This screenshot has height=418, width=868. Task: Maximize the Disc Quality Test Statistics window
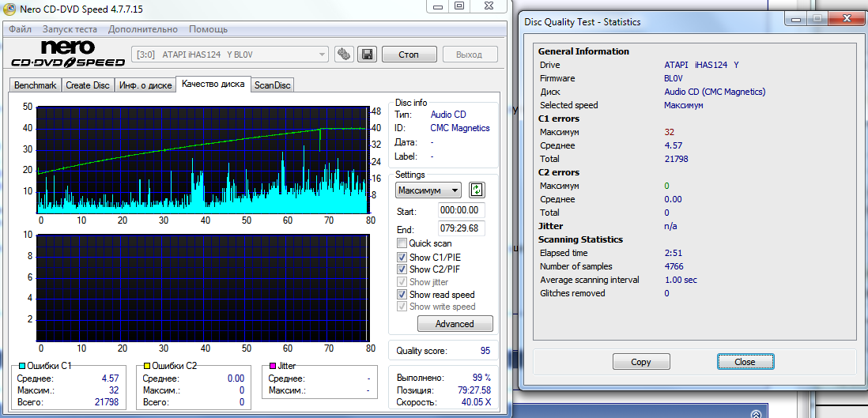point(817,17)
